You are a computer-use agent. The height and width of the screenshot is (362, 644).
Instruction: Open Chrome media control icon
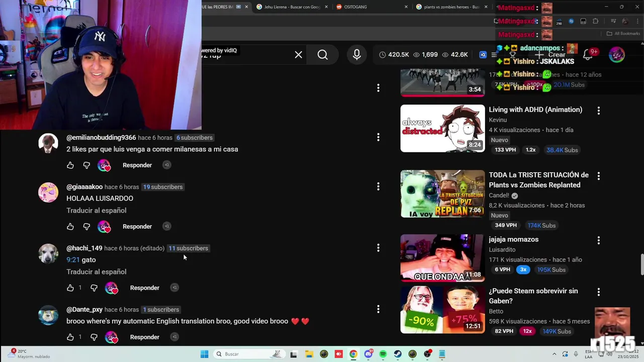pos(613,21)
